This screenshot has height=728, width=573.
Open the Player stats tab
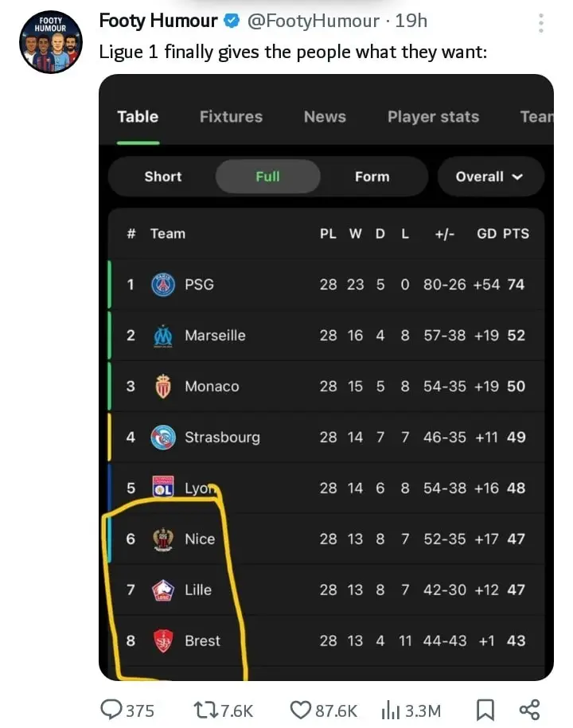pyautogui.click(x=433, y=116)
